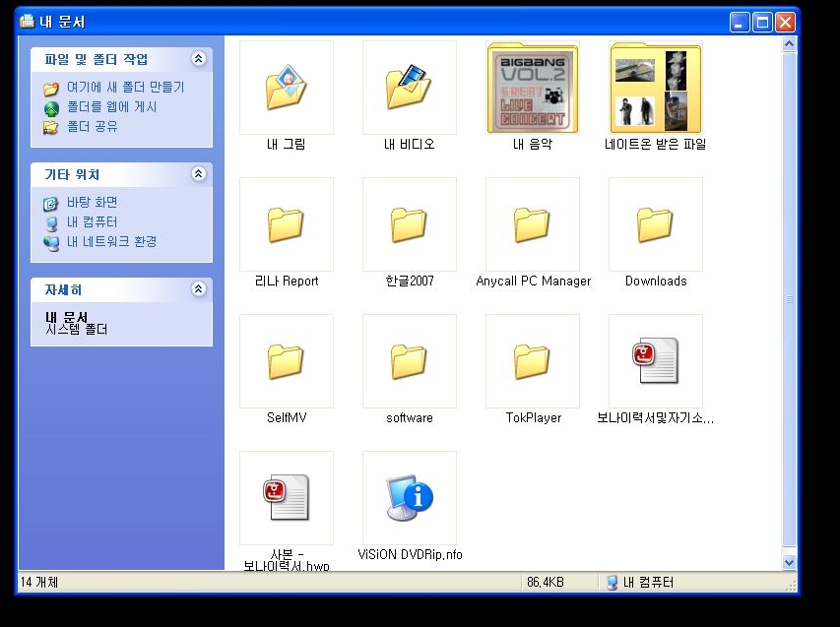Viewport: 840px width, 627px height.
Task: Select the ViSiON DVDRip.nfo file icon
Action: pyautogui.click(x=410, y=498)
